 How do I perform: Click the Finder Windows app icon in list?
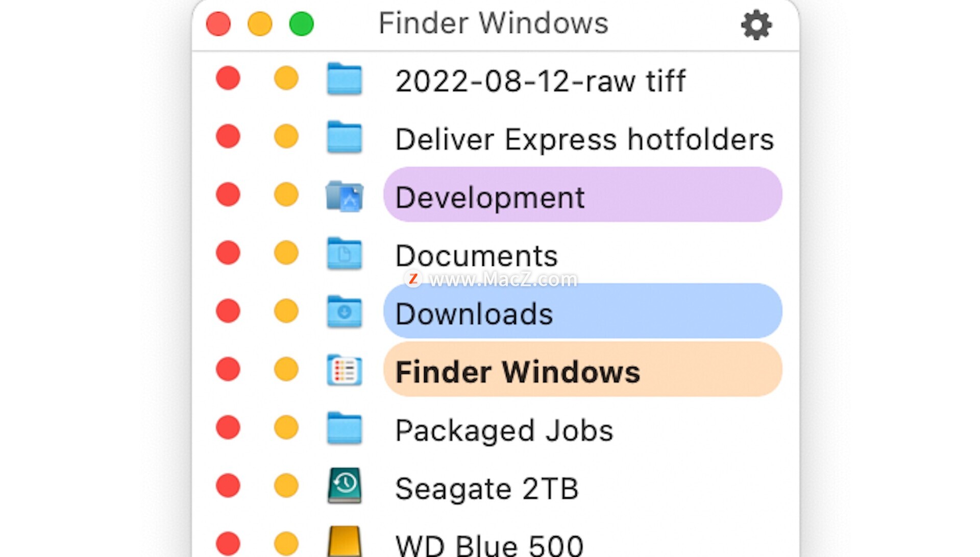(x=345, y=370)
